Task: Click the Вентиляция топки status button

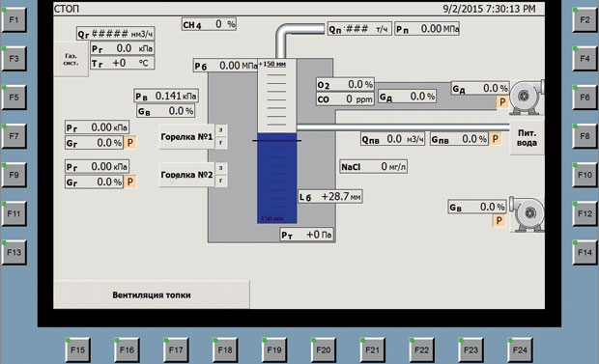Action: (152, 294)
